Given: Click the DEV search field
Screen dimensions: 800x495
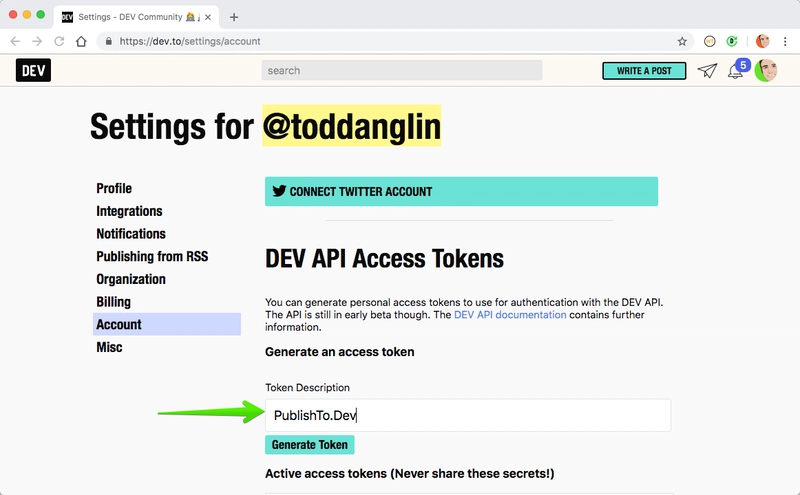Looking at the screenshot, I should (402, 70).
